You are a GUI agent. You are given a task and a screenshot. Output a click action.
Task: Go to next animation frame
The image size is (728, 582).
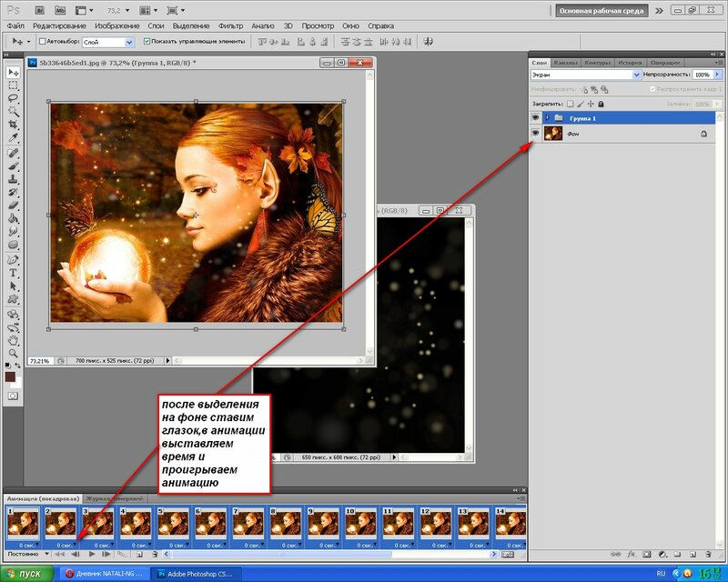click(106, 554)
